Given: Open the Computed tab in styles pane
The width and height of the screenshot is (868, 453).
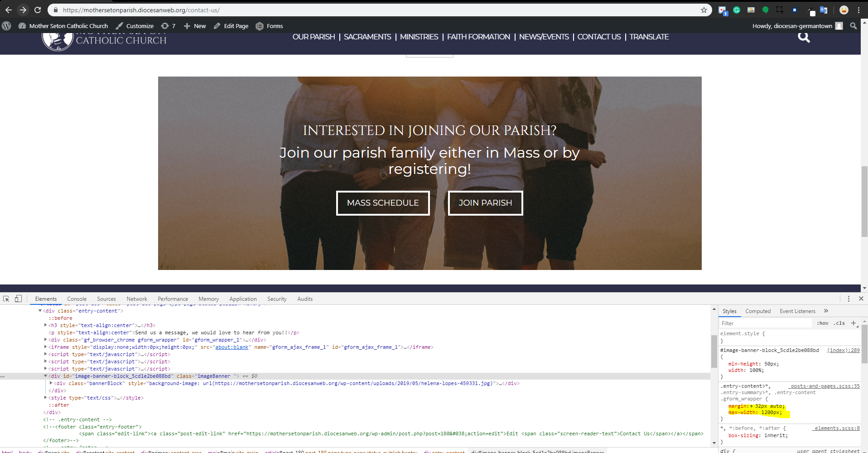Looking at the screenshot, I should click(x=757, y=311).
